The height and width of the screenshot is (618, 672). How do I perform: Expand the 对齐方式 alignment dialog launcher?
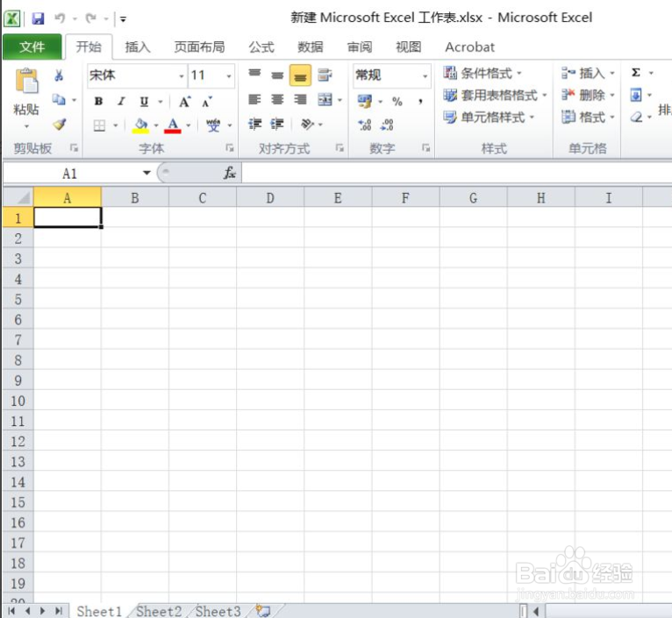[340, 148]
